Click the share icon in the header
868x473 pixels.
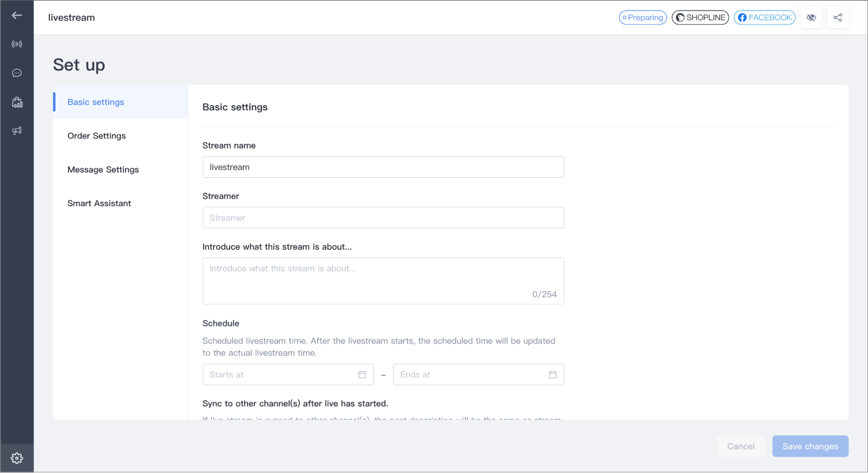838,18
